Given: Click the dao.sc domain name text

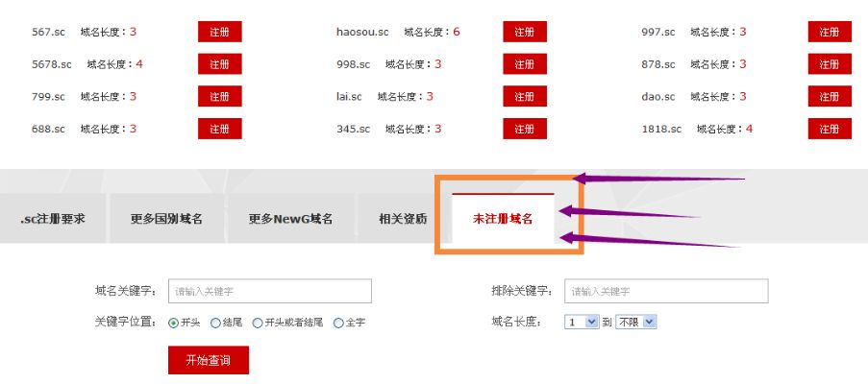Looking at the screenshot, I should tap(658, 97).
